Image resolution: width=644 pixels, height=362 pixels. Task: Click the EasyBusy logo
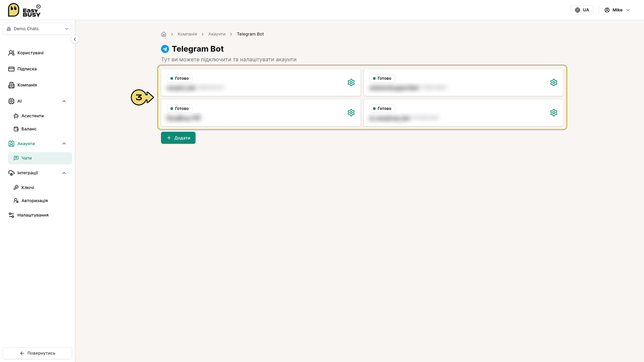(x=24, y=10)
